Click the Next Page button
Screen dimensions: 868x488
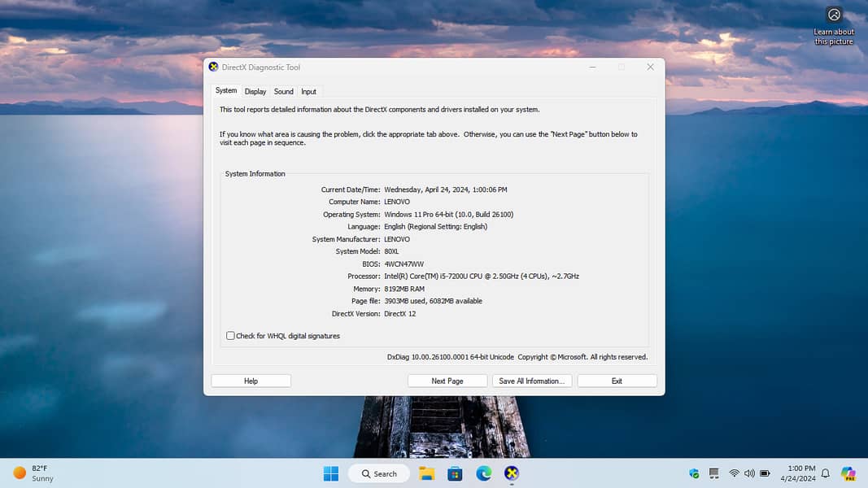point(447,381)
